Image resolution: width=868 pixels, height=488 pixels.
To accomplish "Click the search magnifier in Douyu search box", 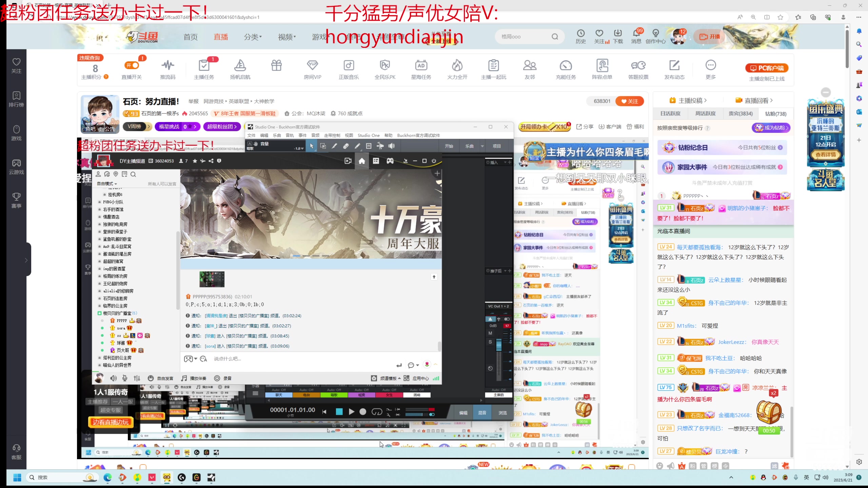I will tap(555, 37).
